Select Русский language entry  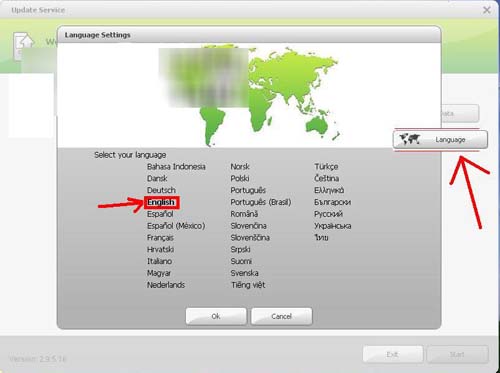(328, 214)
